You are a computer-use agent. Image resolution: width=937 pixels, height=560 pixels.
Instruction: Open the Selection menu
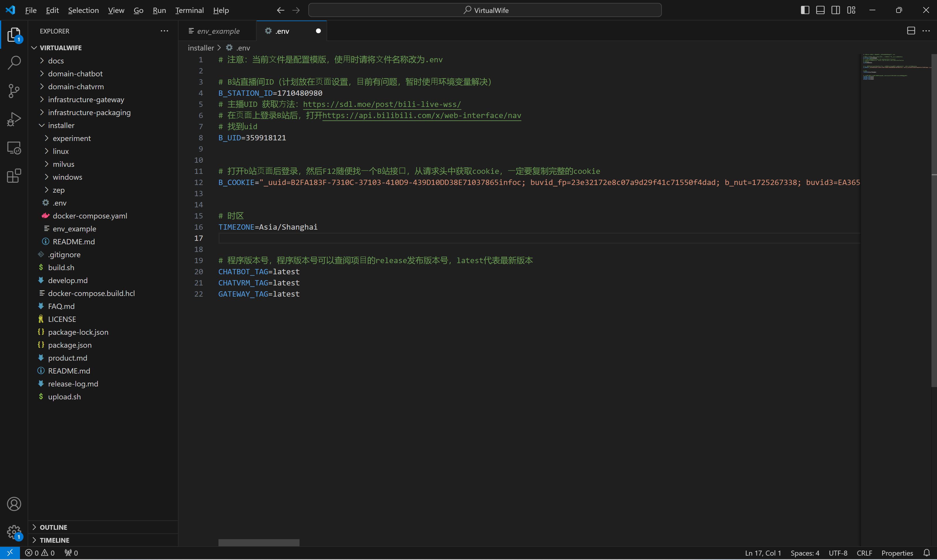click(x=83, y=10)
